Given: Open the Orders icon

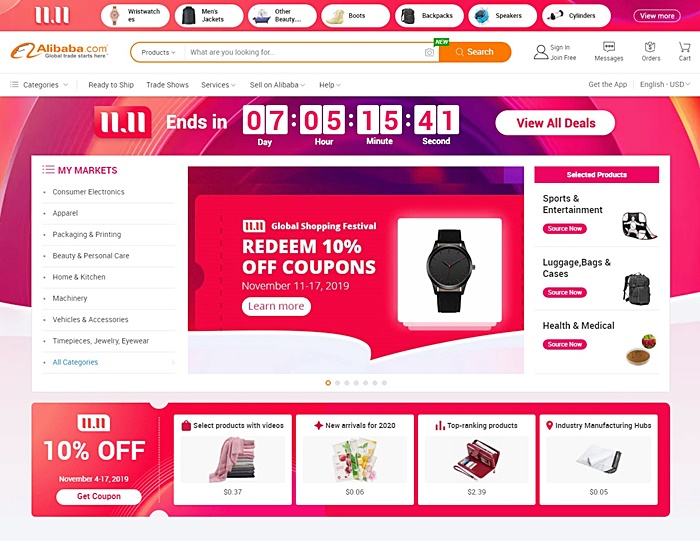Looking at the screenshot, I should pos(650,47).
